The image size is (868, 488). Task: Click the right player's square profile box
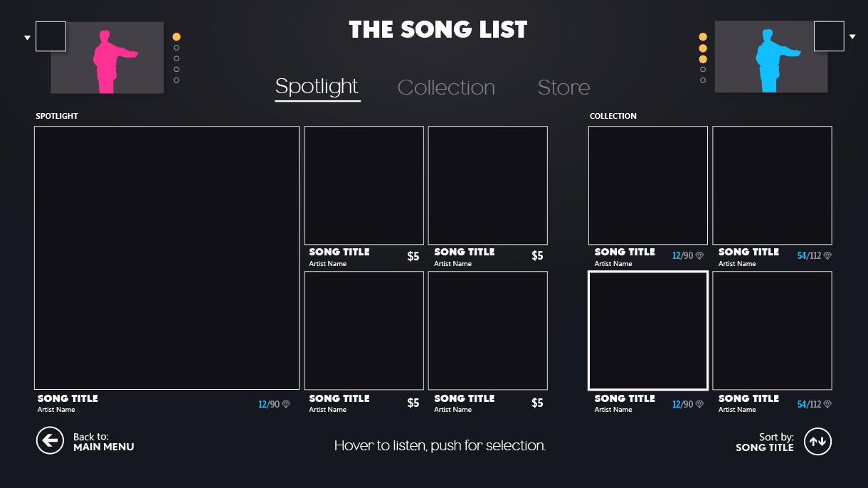[829, 36]
